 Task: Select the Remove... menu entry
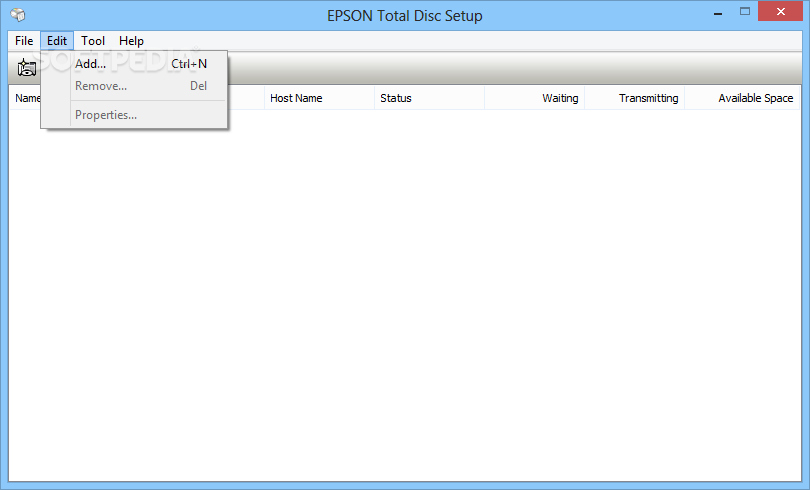(x=134, y=86)
